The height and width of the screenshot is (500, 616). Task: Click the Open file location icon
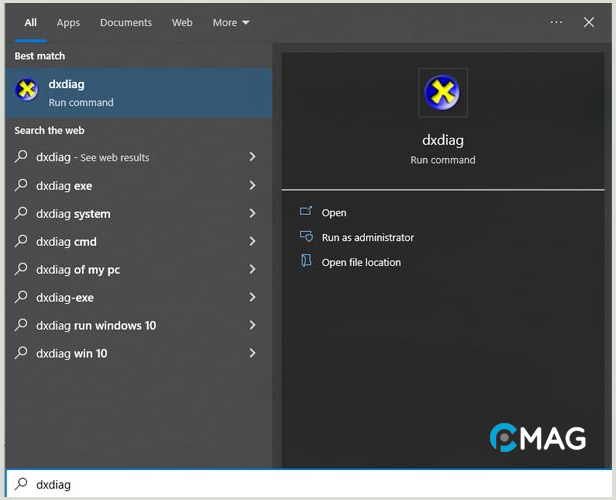[306, 262]
